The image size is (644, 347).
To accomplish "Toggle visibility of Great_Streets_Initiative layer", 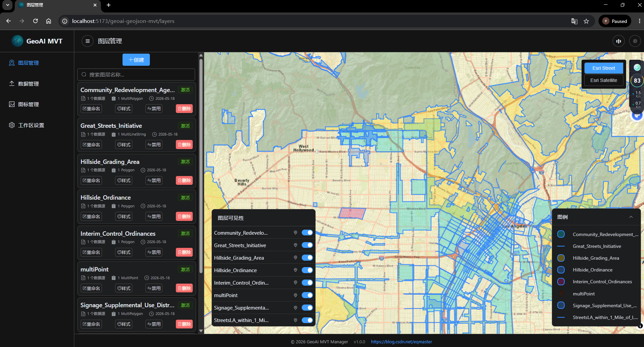I will [x=307, y=245].
